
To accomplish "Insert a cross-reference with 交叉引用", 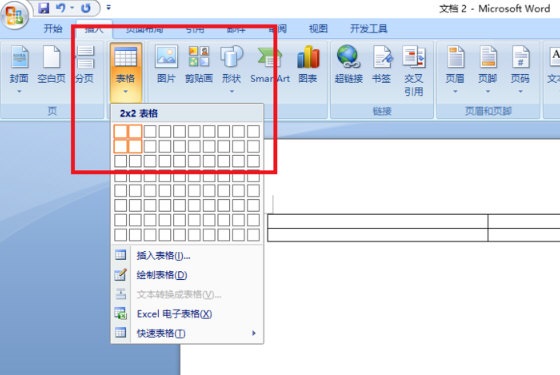I will point(414,71).
